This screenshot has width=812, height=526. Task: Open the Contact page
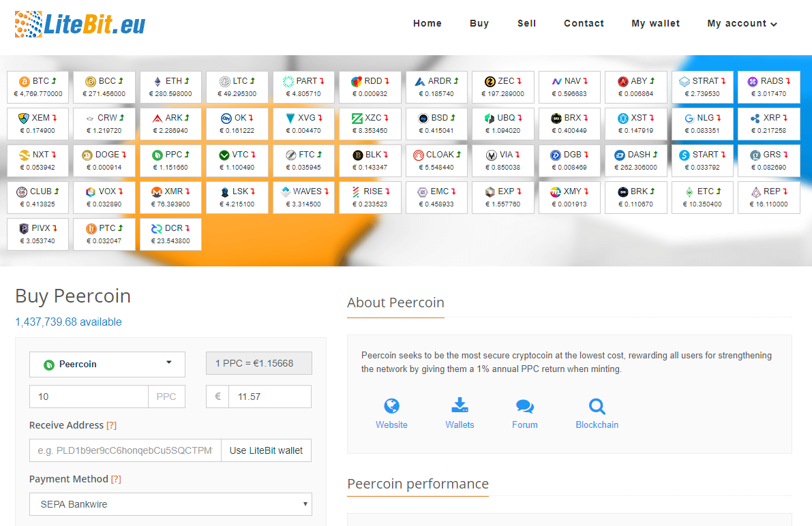point(584,23)
